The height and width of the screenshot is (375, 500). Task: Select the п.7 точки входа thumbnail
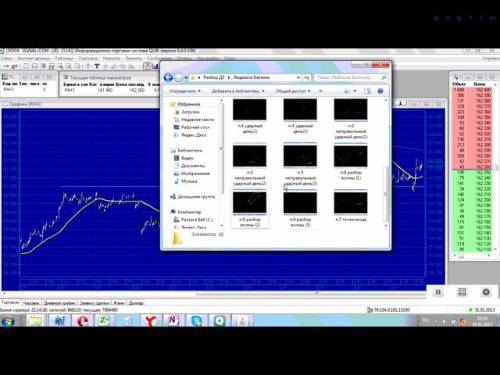point(351,207)
